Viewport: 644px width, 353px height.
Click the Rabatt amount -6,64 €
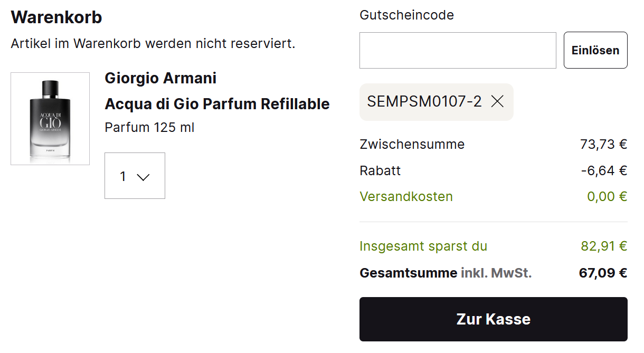tap(604, 170)
